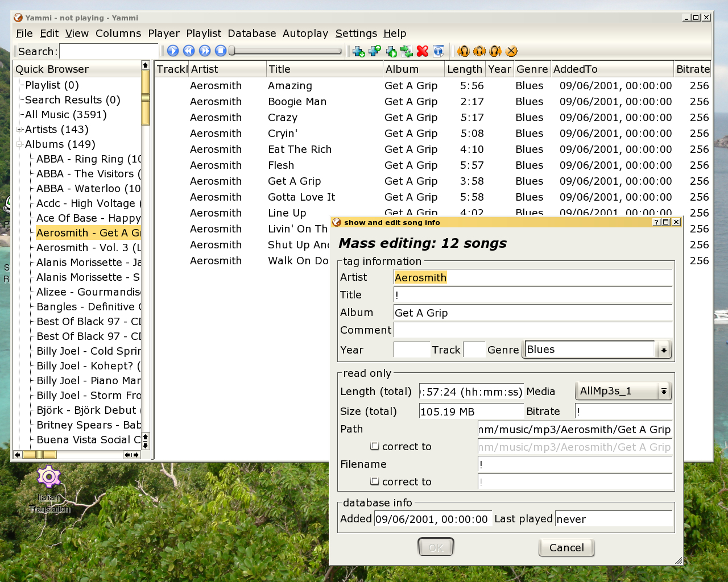The width and height of the screenshot is (728, 582).
Task: Select Search Results (0) in Quick Browser
Action: coord(73,100)
